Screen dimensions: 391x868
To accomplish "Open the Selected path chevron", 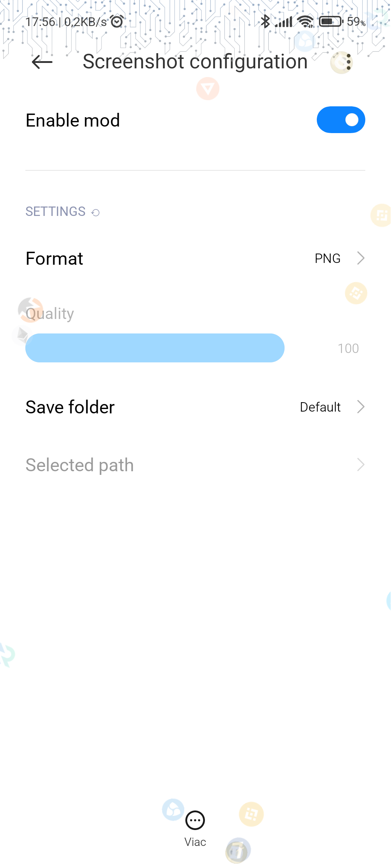I will coord(361,465).
